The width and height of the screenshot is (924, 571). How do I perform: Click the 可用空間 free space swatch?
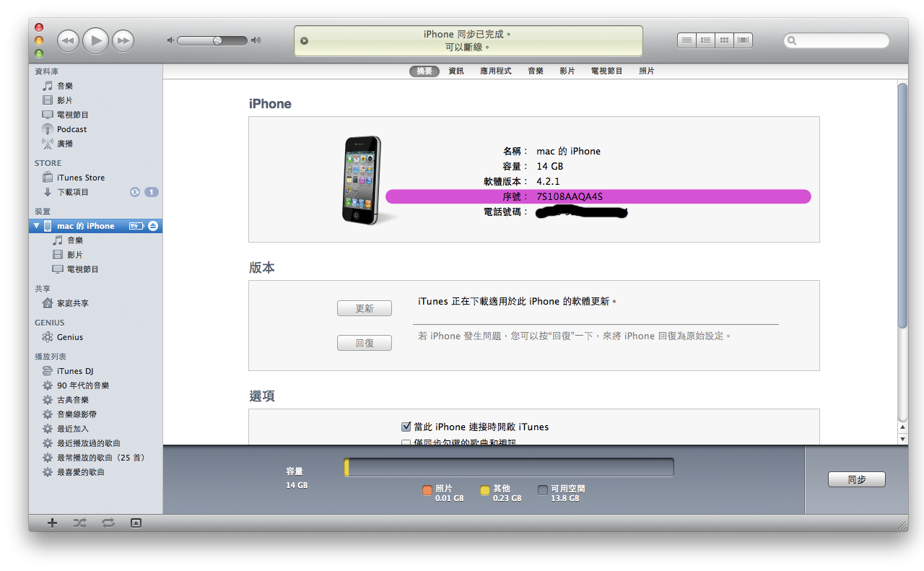tap(543, 491)
